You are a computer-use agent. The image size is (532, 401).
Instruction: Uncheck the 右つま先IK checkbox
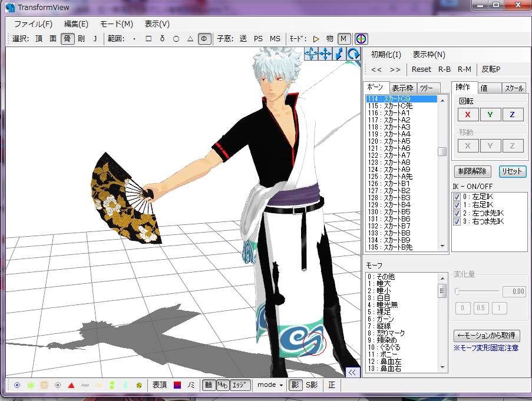[457, 221]
